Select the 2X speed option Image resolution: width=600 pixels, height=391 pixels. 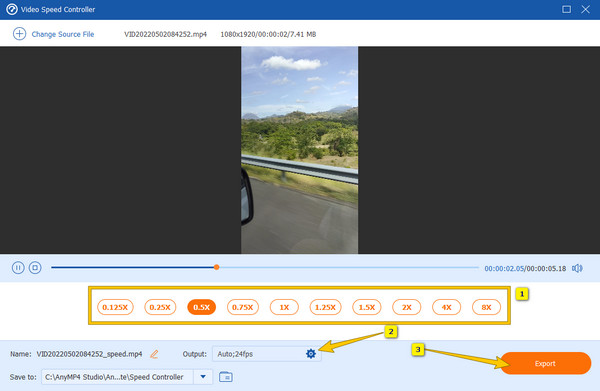406,307
